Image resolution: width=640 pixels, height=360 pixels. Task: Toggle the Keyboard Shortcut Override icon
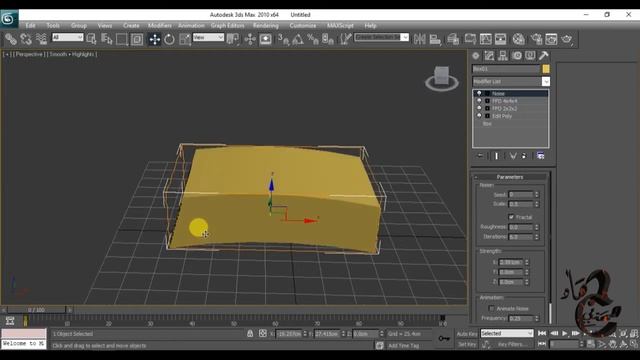[265, 39]
